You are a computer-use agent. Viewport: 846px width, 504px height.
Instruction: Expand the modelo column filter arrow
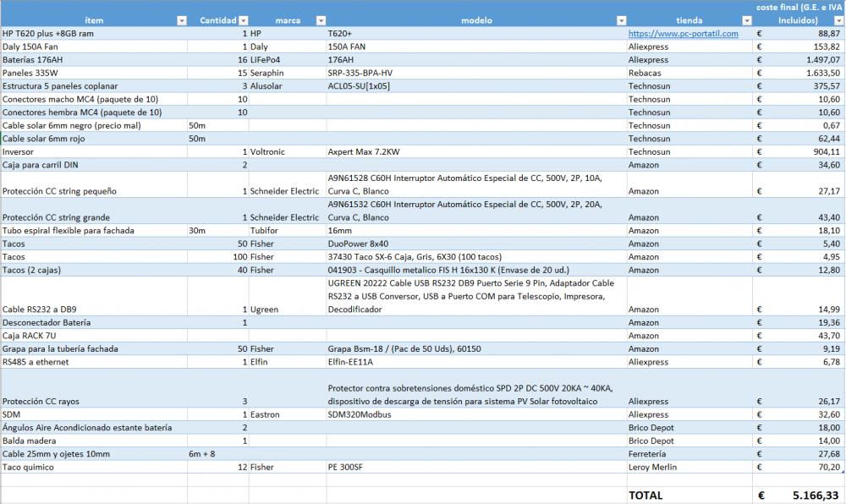(x=622, y=20)
